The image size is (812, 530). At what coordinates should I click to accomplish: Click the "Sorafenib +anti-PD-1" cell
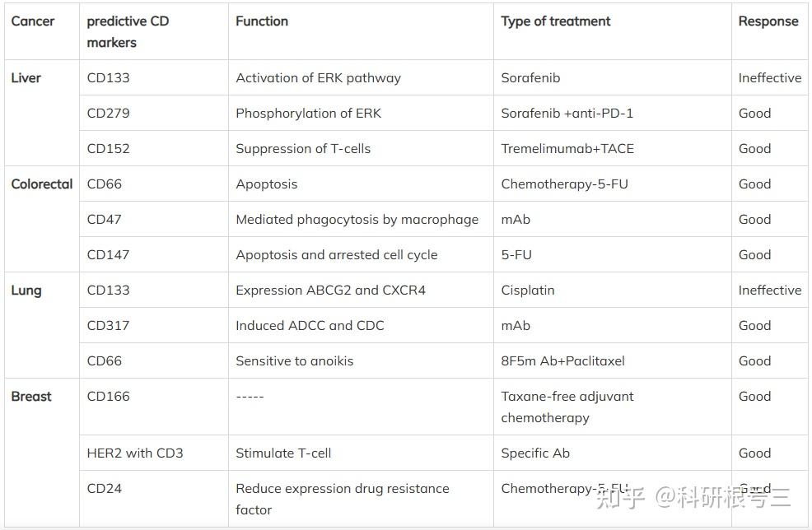coord(567,114)
